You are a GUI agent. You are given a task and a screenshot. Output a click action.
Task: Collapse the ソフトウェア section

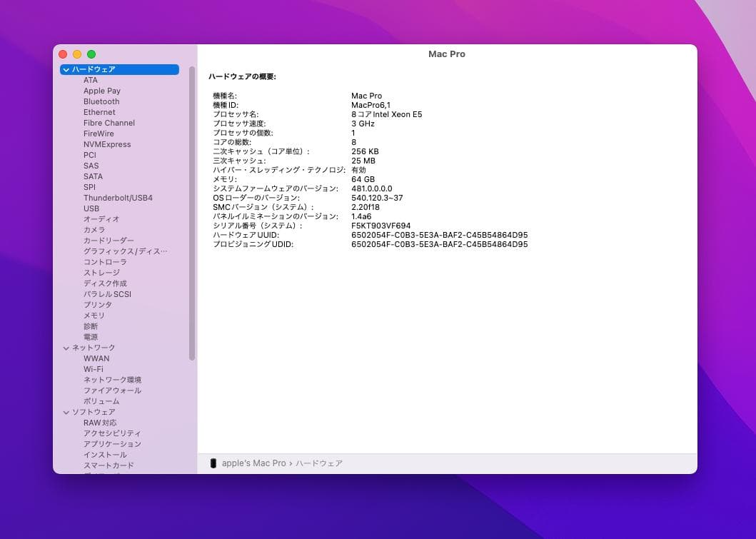[66, 412]
